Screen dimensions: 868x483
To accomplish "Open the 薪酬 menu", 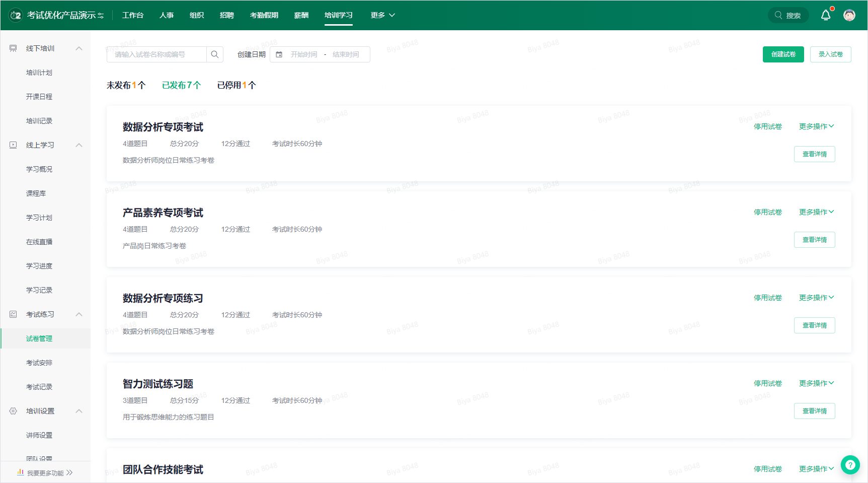I will pyautogui.click(x=301, y=15).
